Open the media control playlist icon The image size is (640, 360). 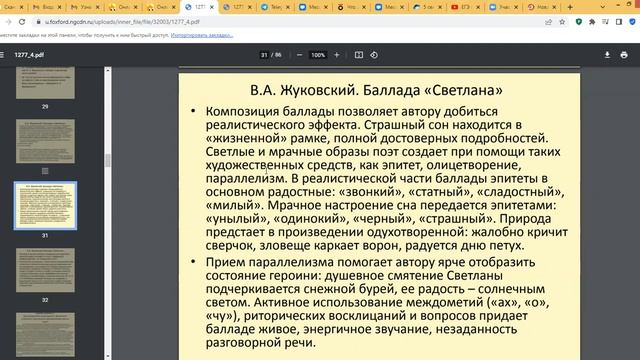[605, 22]
